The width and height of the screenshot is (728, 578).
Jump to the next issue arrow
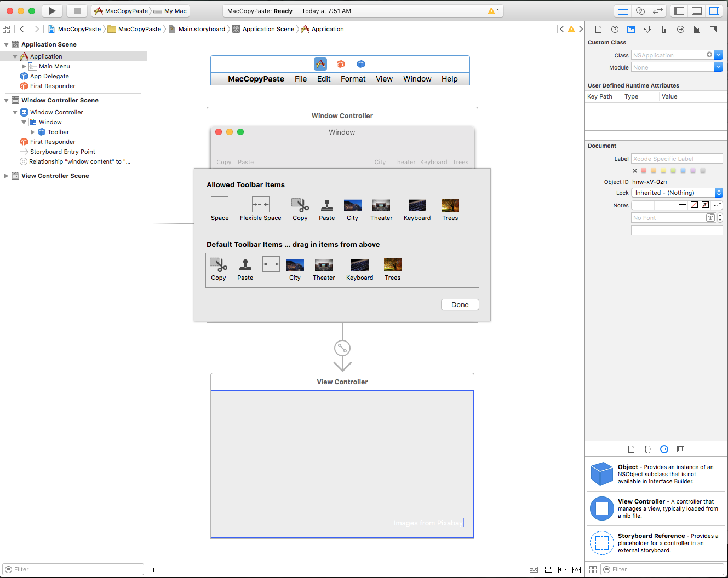click(x=581, y=29)
